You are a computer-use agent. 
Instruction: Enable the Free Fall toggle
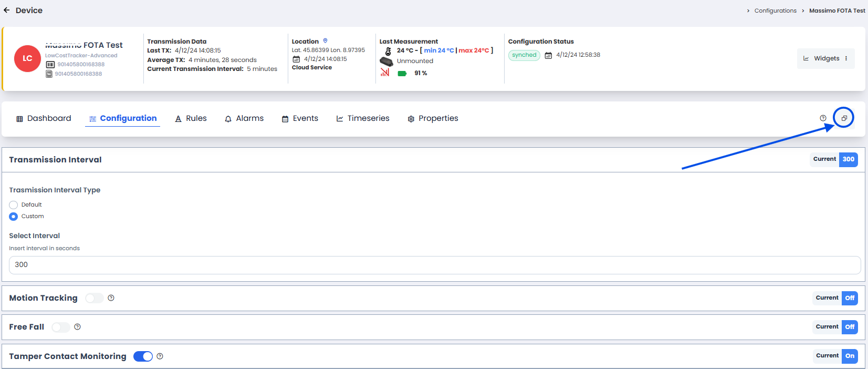click(x=60, y=327)
